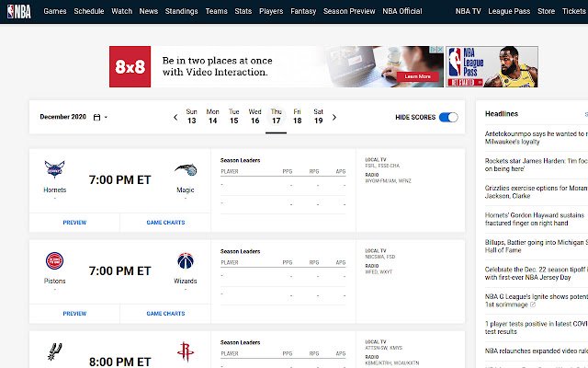Open player tests positive headline
The height and width of the screenshot is (368, 588).
coord(537,328)
